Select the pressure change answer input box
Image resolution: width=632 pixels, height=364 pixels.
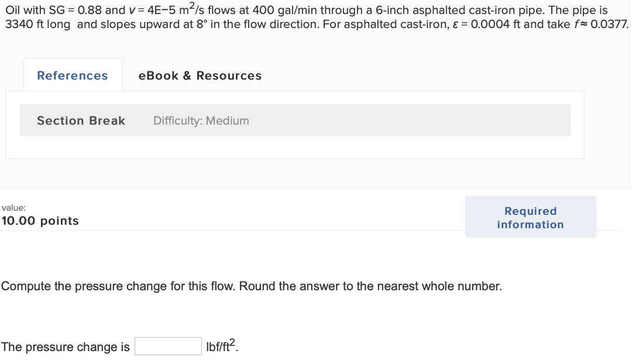click(x=168, y=345)
